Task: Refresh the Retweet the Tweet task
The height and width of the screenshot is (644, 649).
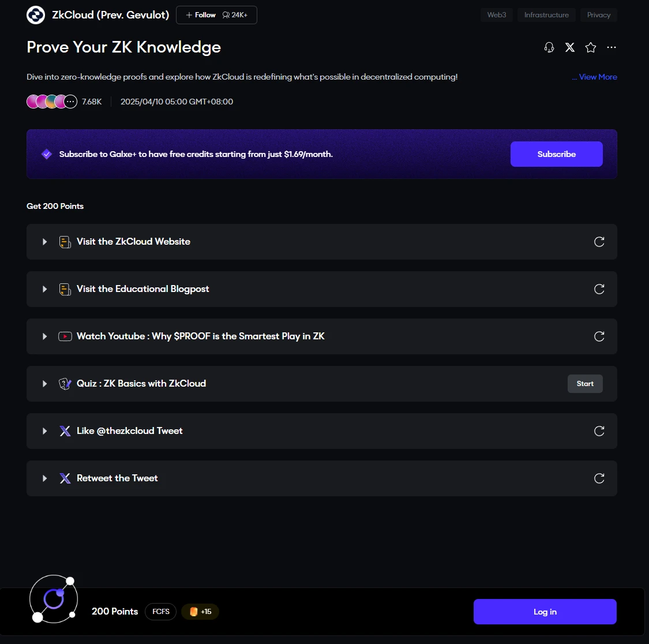Action: point(599,478)
